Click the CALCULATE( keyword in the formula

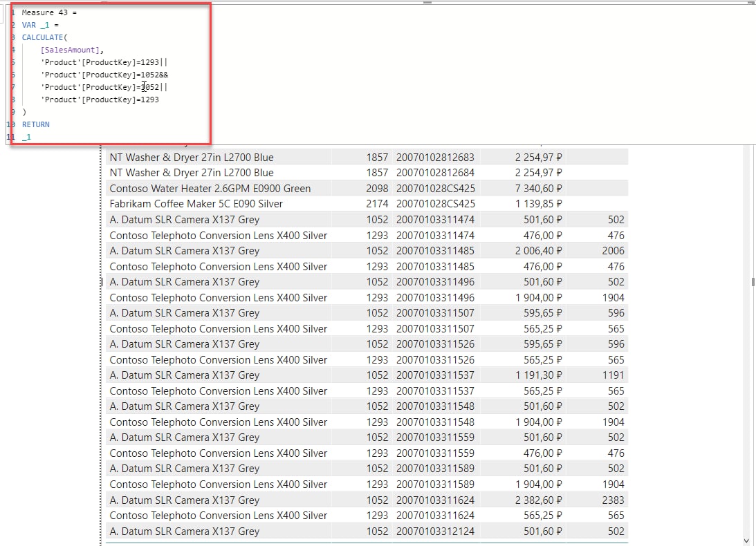[45, 37]
